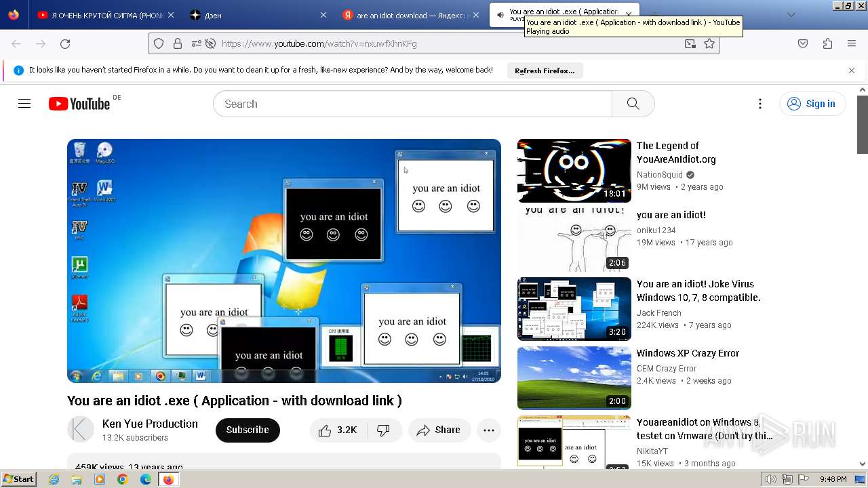The image size is (868, 488).
Task: Open Joke Virus Windows 10 video title
Action: 698,291
